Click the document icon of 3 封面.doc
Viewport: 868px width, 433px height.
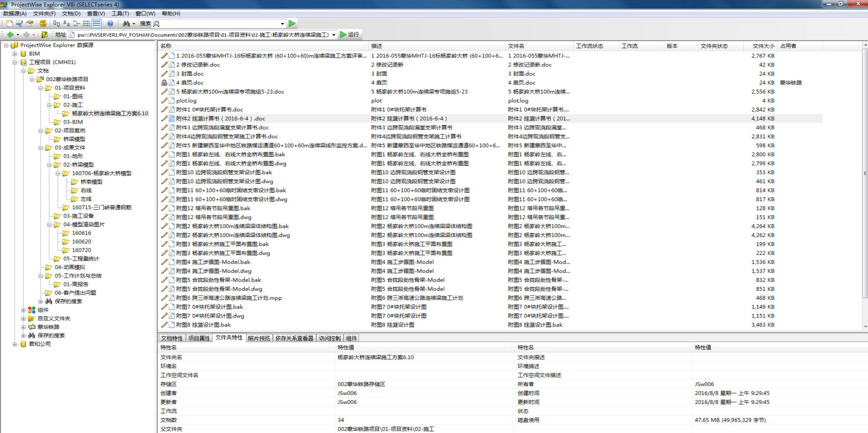[x=172, y=74]
